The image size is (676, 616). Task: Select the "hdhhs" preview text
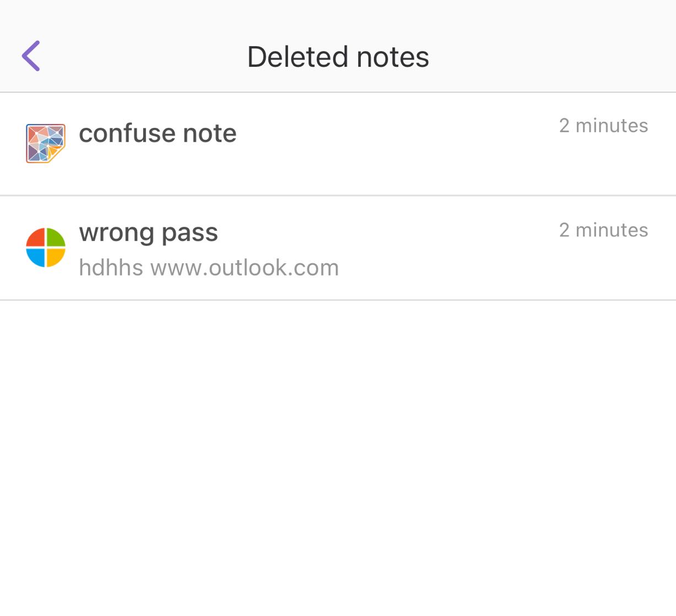pyautogui.click(x=111, y=268)
